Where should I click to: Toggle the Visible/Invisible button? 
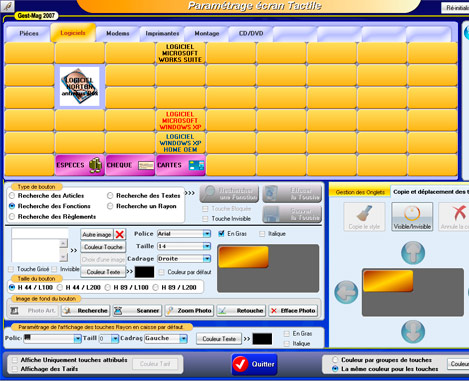(x=412, y=217)
